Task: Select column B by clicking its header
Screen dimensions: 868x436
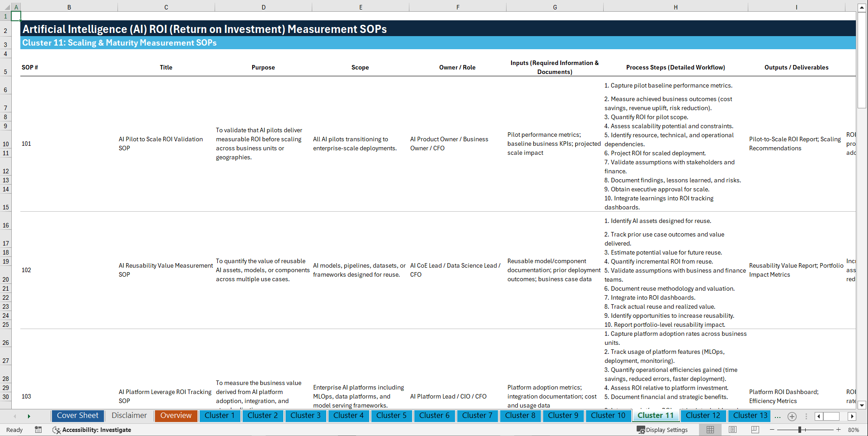Action: click(x=69, y=7)
